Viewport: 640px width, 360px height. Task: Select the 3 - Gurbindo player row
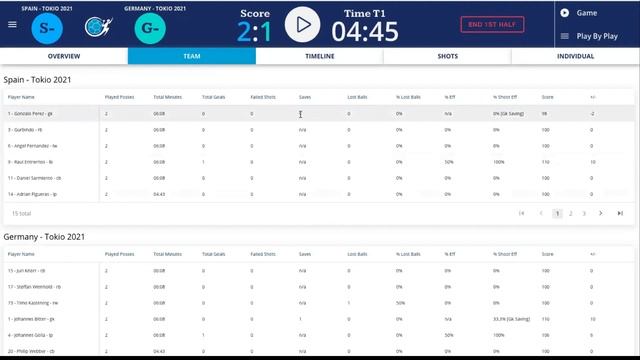pyautogui.click(x=319, y=130)
